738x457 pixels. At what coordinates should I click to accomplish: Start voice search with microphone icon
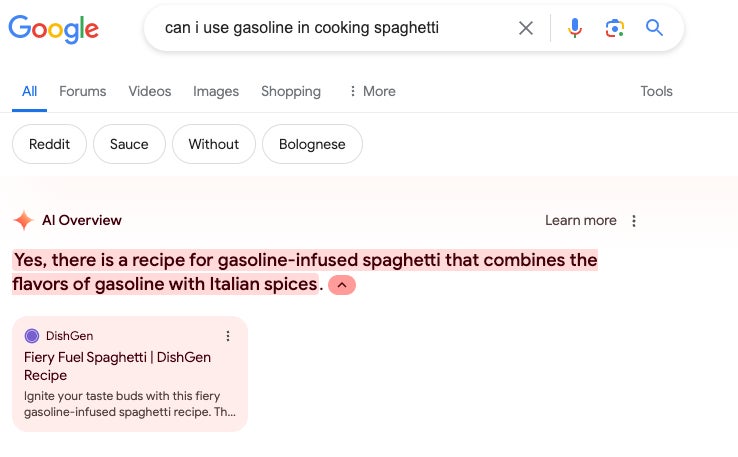coord(575,28)
